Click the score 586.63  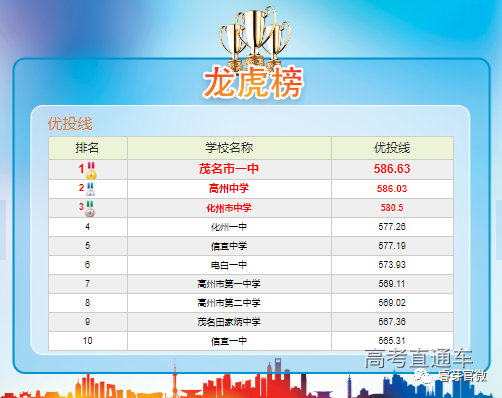[392, 169]
